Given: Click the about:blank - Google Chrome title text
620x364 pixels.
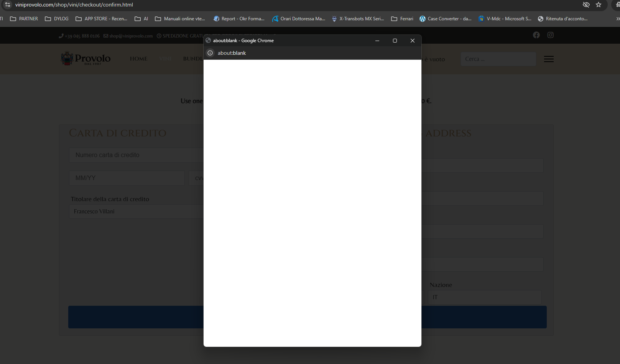Looking at the screenshot, I should [243, 41].
